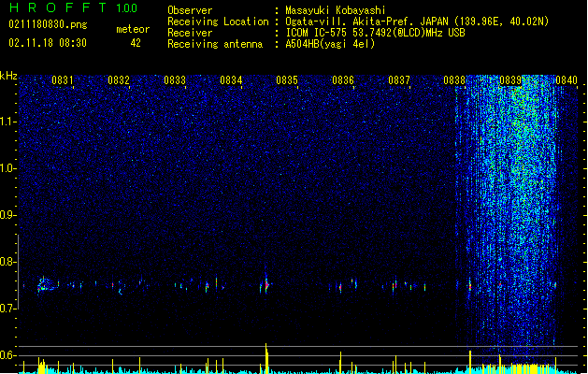Click the 0.9 kHz axis label
Viewport: 588px width, 374px height.
point(8,215)
